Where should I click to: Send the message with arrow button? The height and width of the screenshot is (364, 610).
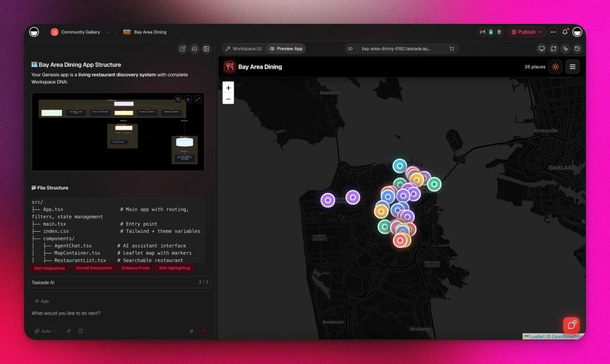tap(204, 331)
